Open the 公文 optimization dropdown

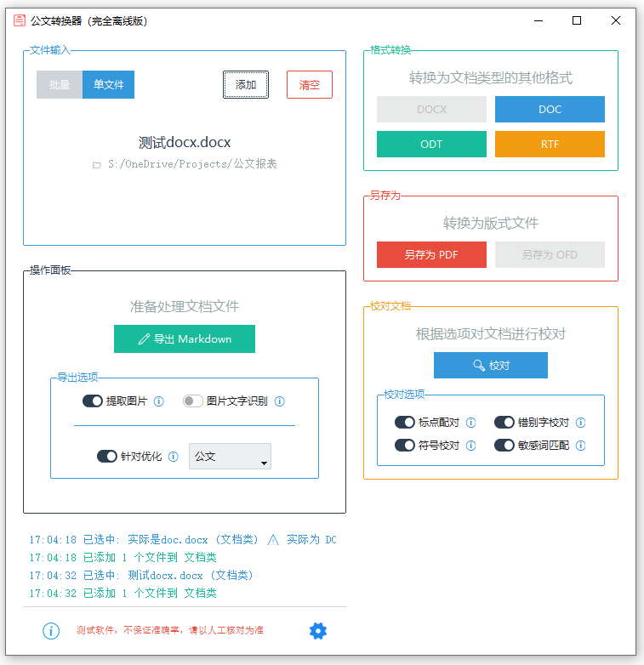pyautogui.click(x=230, y=457)
